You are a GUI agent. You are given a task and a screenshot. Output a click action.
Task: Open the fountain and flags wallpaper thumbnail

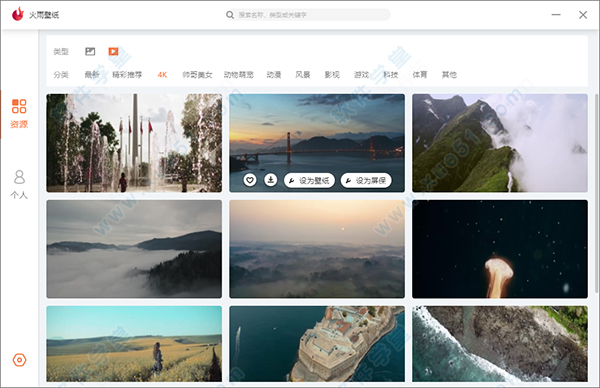pos(134,143)
